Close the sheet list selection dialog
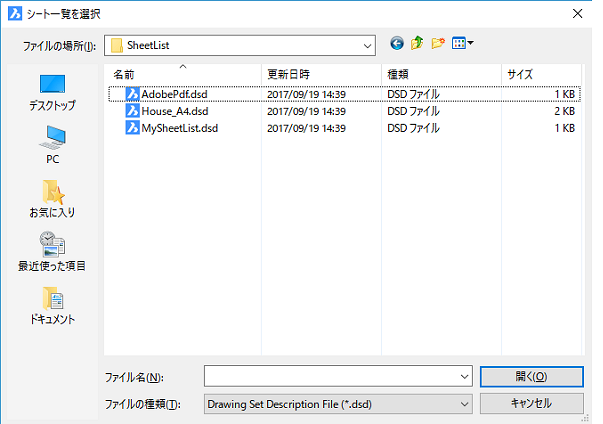This screenshot has height=424, width=603. click(577, 14)
